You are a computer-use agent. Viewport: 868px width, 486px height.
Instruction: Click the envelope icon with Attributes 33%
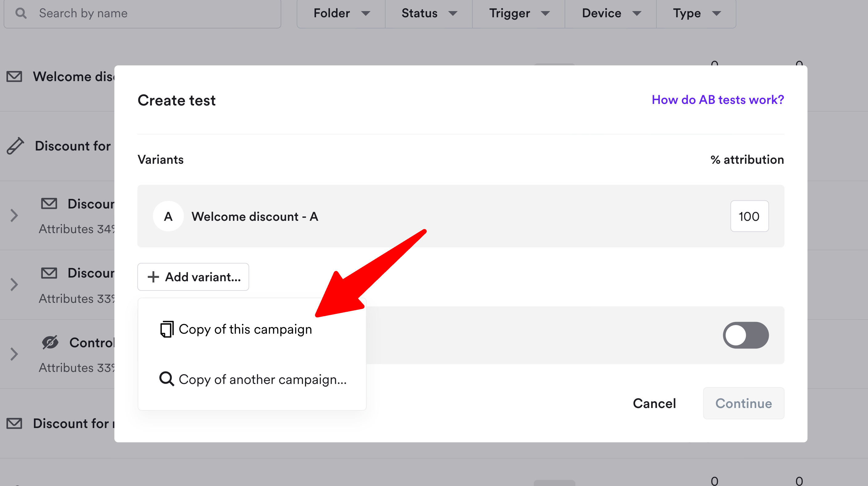49,273
